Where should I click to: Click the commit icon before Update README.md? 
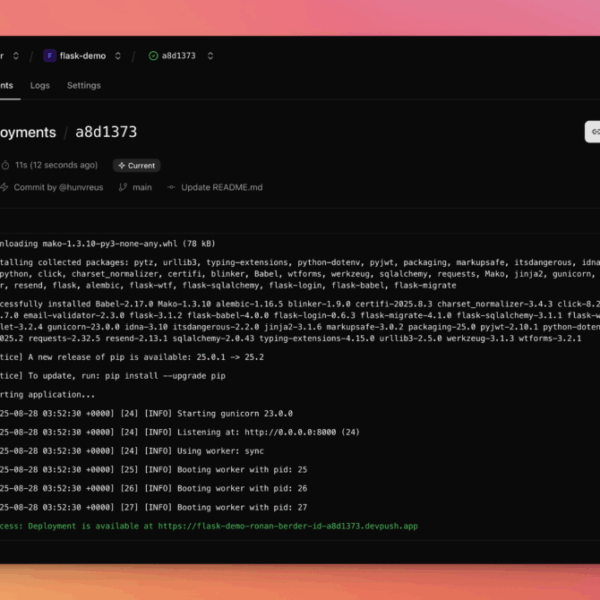[x=171, y=187]
